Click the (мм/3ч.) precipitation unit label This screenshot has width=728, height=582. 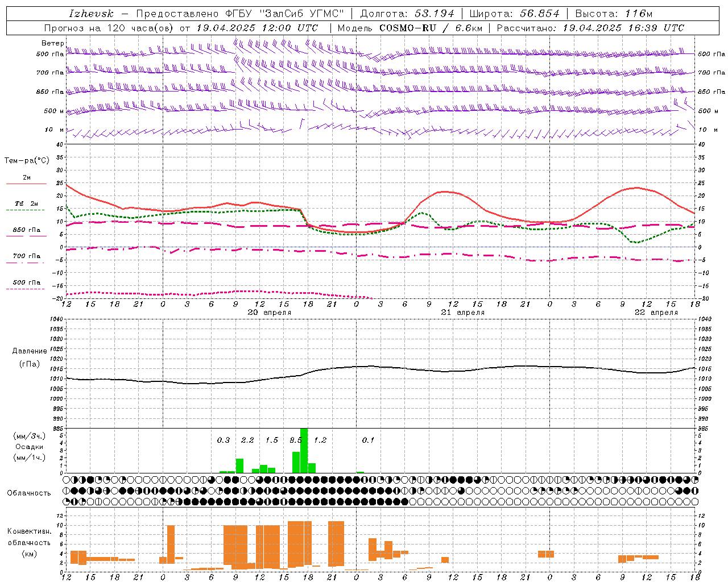click(x=29, y=436)
